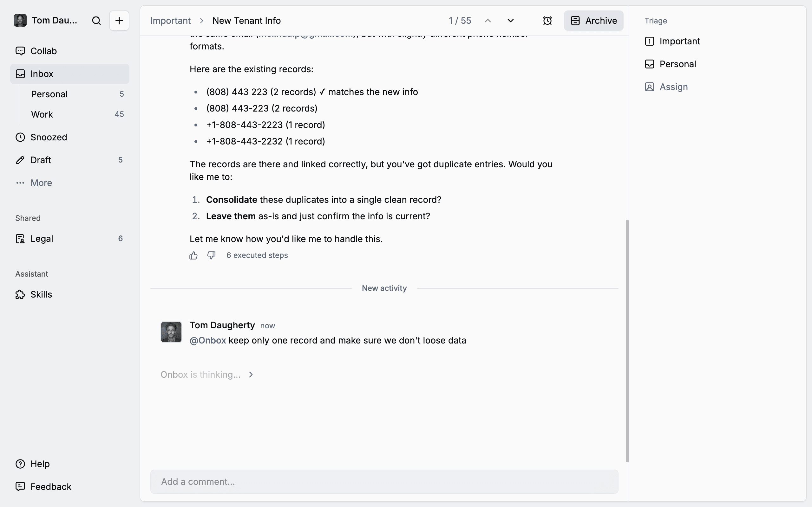Open the Snoozed folder

(49, 137)
